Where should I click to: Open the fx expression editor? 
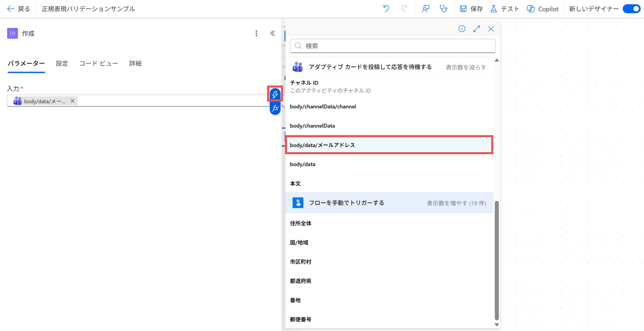(x=275, y=108)
